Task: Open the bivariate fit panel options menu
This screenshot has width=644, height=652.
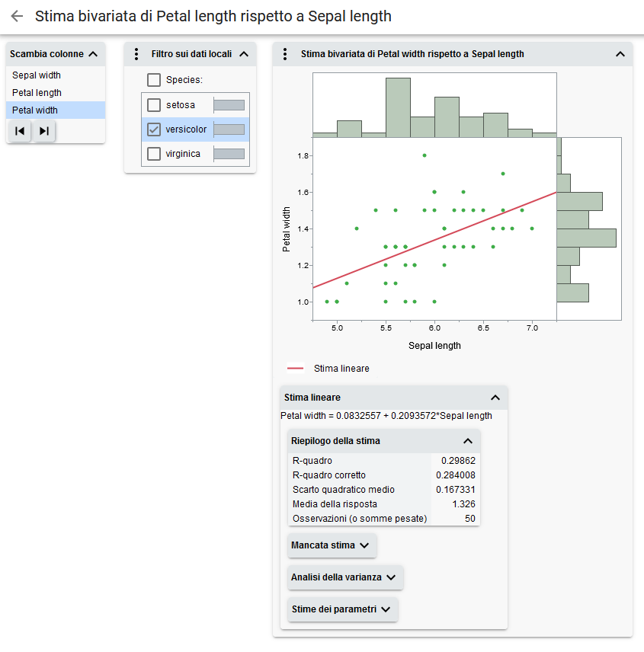Action: click(x=284, y=54)
